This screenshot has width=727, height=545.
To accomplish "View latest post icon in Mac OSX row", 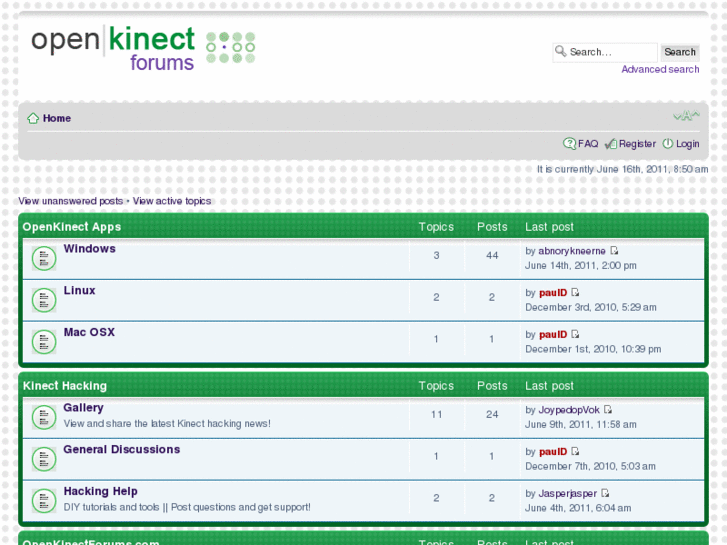I will click(x=575, y=334).
